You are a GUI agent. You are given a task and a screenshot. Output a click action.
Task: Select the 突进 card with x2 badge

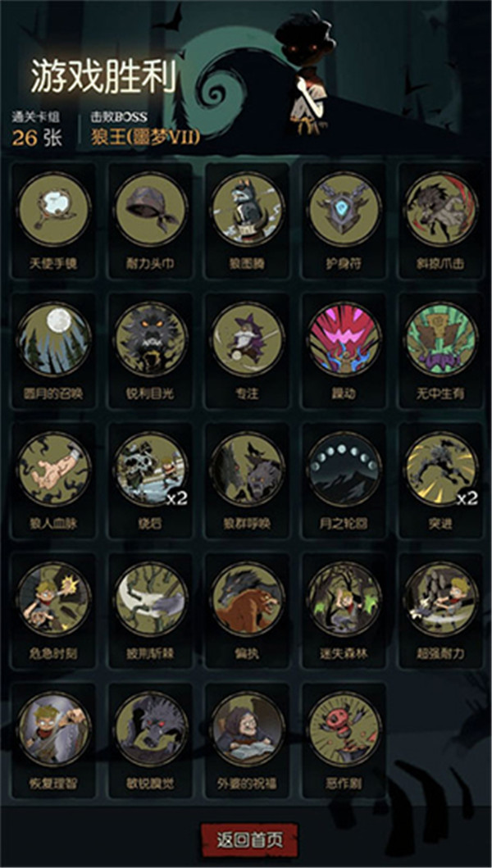(x=441, y=470)
